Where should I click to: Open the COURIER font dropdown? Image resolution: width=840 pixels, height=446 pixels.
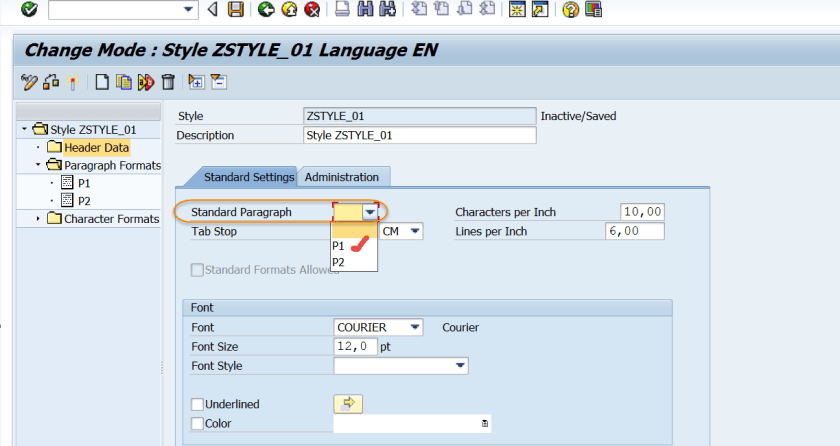[417, 327]
